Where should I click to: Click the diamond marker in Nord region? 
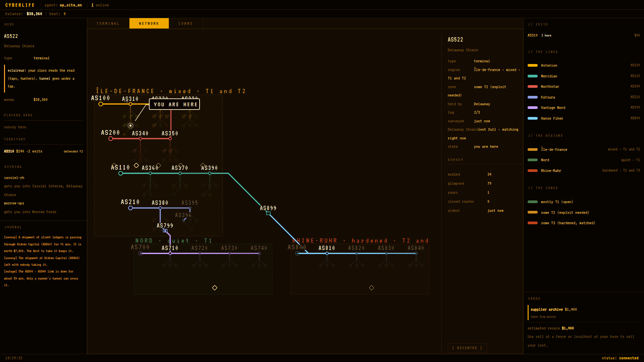pos(215,288)
